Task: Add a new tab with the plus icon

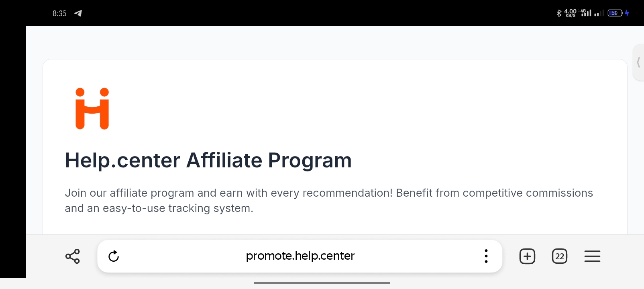Action: click(527, 256)
